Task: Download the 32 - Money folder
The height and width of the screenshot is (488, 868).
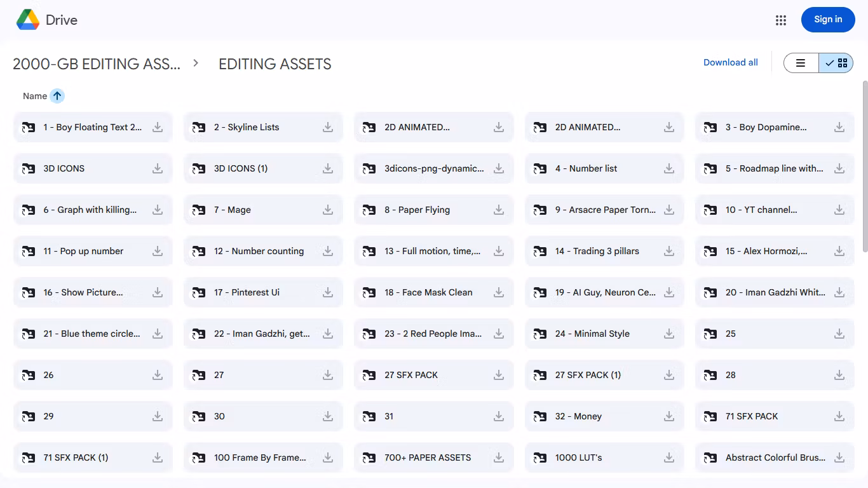Action: pyautogui.click(x=669, y=416)
